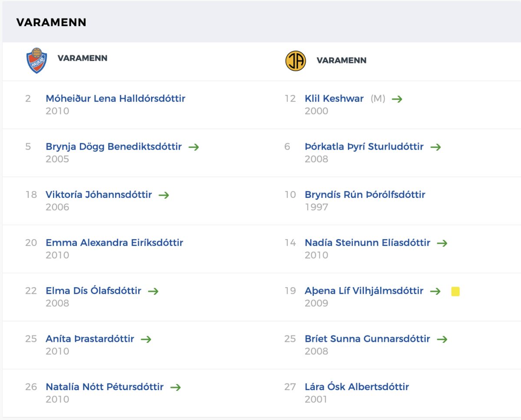Screen dimensions: 521x420
Task: Open Emma Alexandra Eiríksdóttir player profile
Action: [x=115, y=243]
